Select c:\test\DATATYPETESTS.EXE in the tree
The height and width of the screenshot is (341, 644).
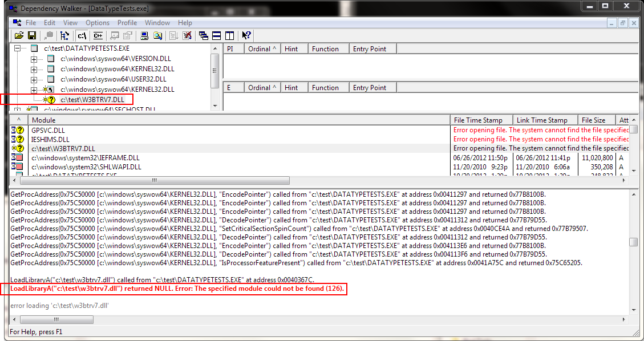(87, 49)
